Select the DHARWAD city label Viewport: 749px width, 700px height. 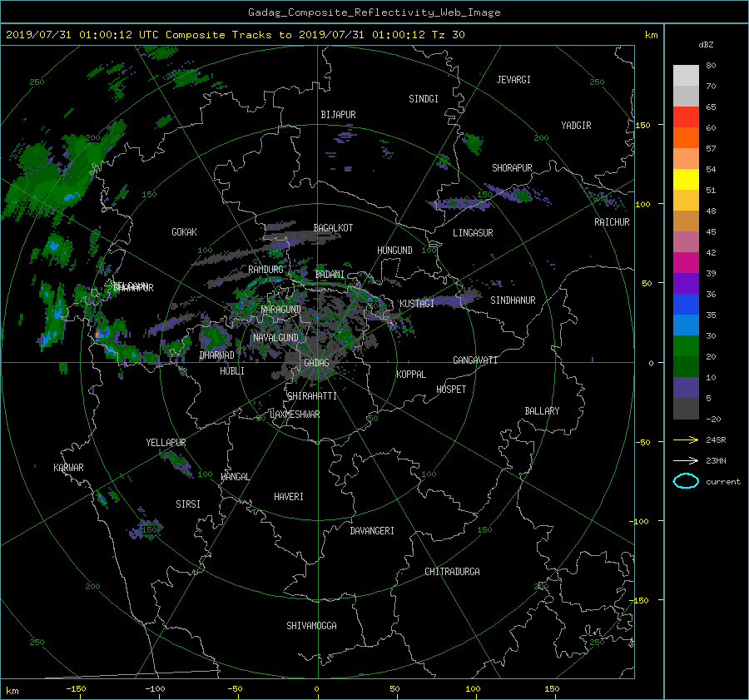pos(216,355)
